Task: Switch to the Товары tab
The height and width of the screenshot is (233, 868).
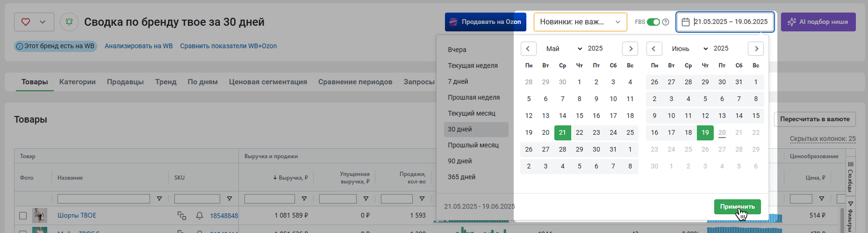Action: point(35,82)
